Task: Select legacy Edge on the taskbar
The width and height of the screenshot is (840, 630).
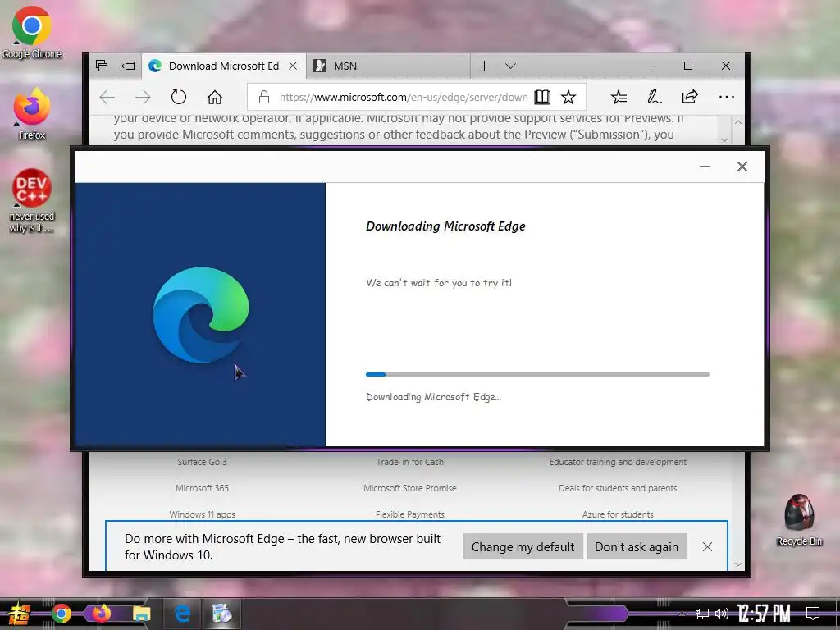Action: (183, 614)
